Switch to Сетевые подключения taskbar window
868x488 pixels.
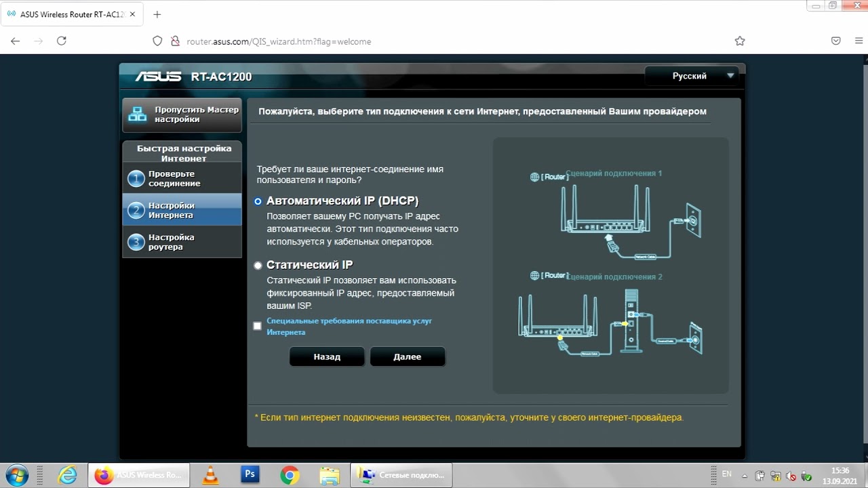coord(401,475)
